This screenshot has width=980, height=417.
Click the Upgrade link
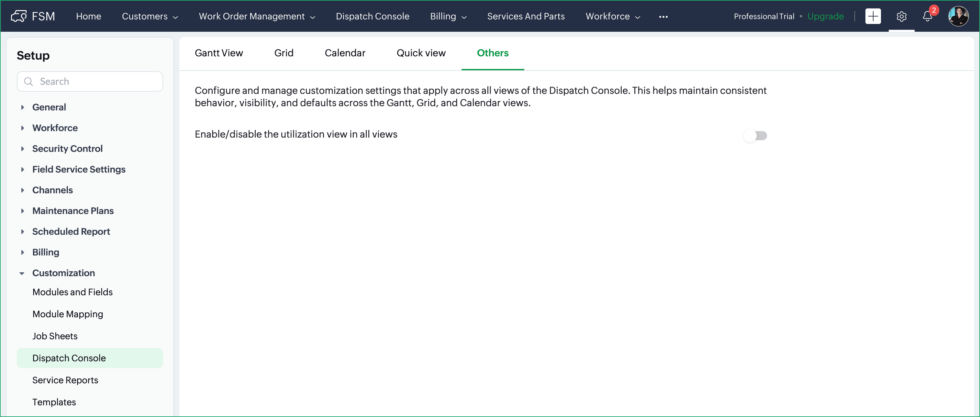click(825, 17)
